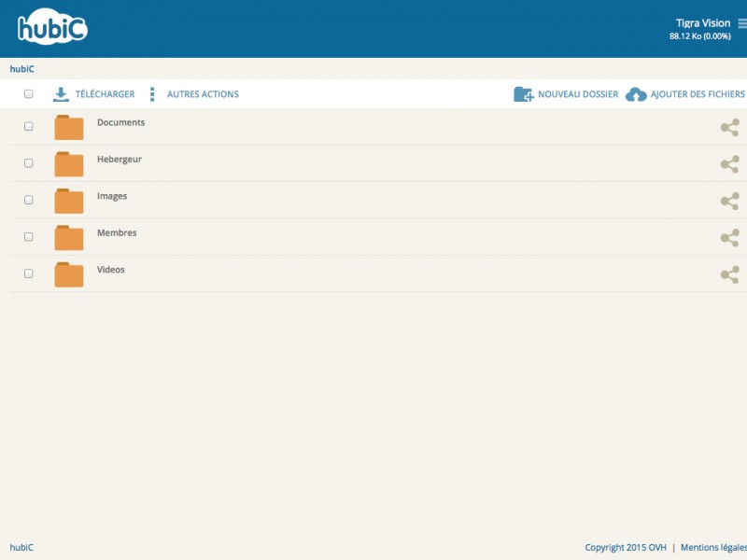Image resolution: width=747 pixels, height=560 pixels.
Task: Share the Documents folder
Action: [729, 128]
